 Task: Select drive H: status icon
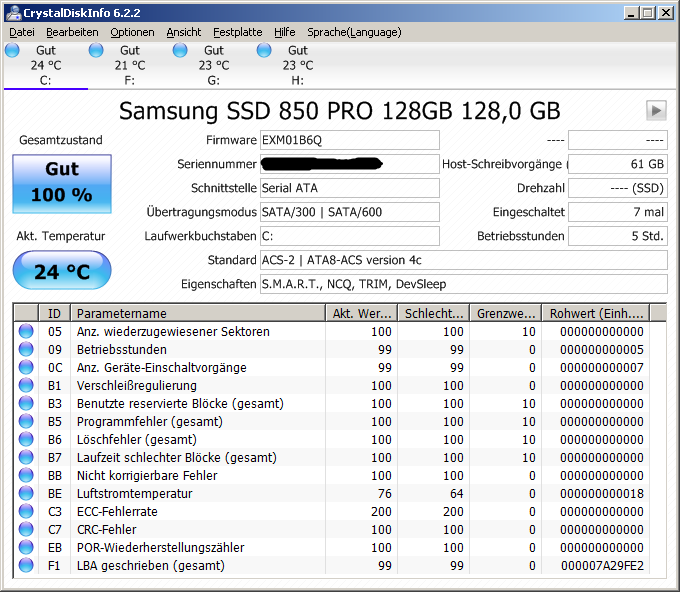tap(264, 50)
